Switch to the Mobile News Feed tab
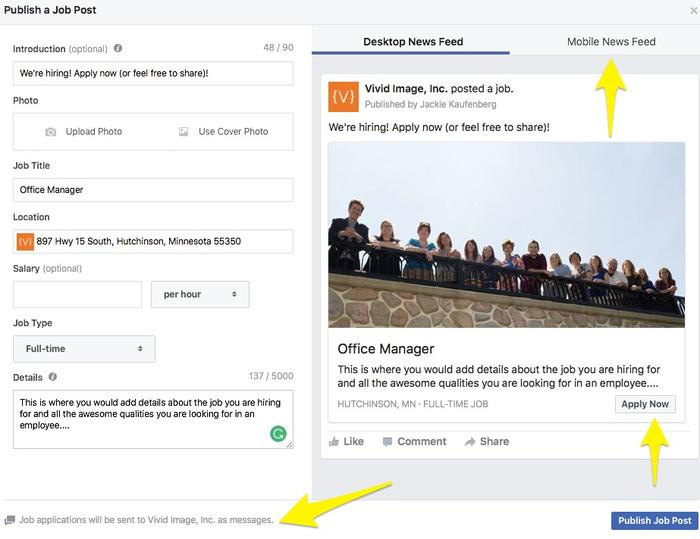 pos(611,42)
